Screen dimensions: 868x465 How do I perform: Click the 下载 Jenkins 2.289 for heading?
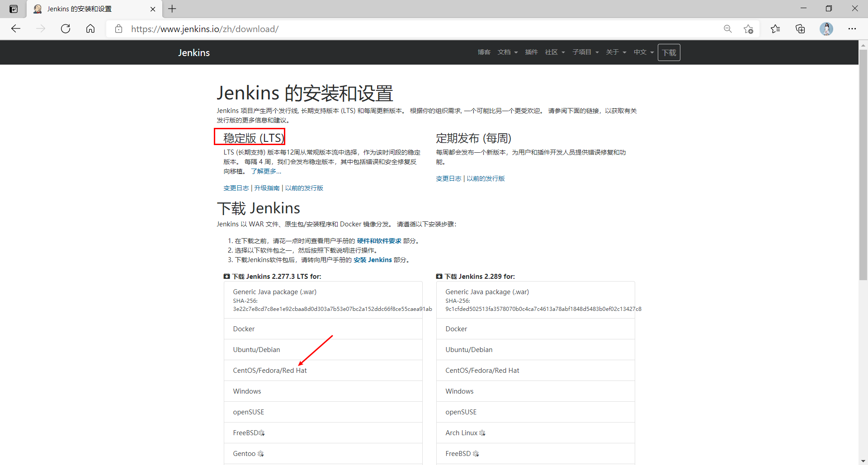476,277
